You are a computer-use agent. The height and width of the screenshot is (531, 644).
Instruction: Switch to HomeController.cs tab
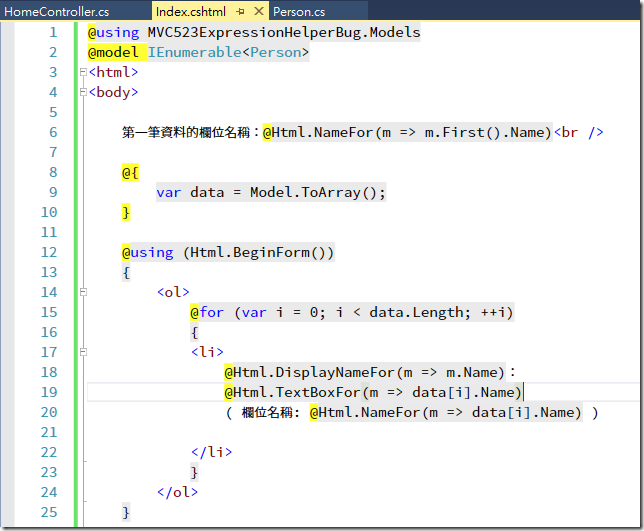tap(57, 11)
